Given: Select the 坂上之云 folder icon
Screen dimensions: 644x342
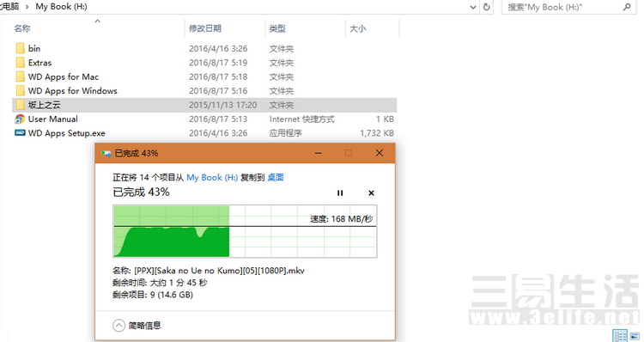Looking at the screenshot, I should coord(20,105).
